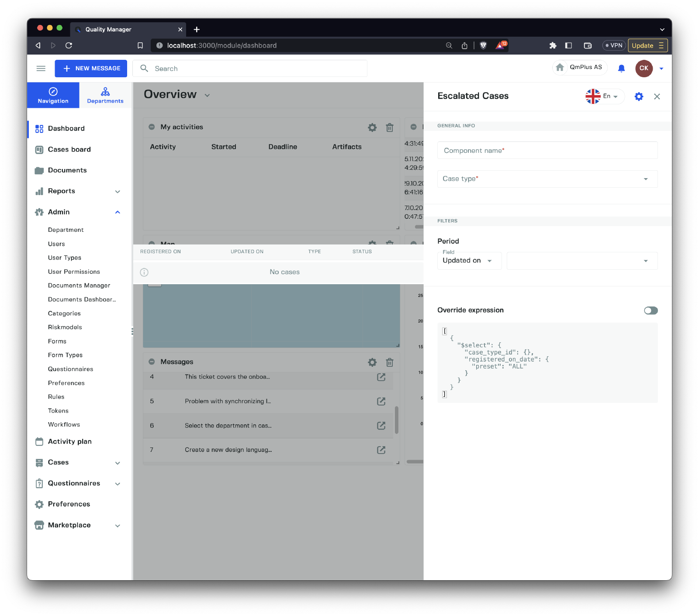This screenshot has width=699, height=616.
Task: Delete the Messages widget
Action: click(390, 362)
